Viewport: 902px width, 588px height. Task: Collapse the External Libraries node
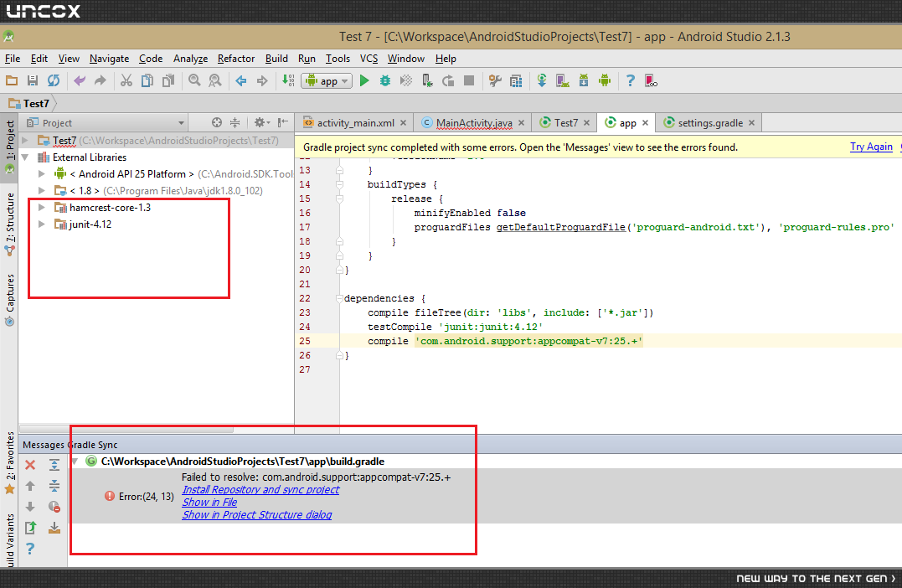(x=25, y=157)
